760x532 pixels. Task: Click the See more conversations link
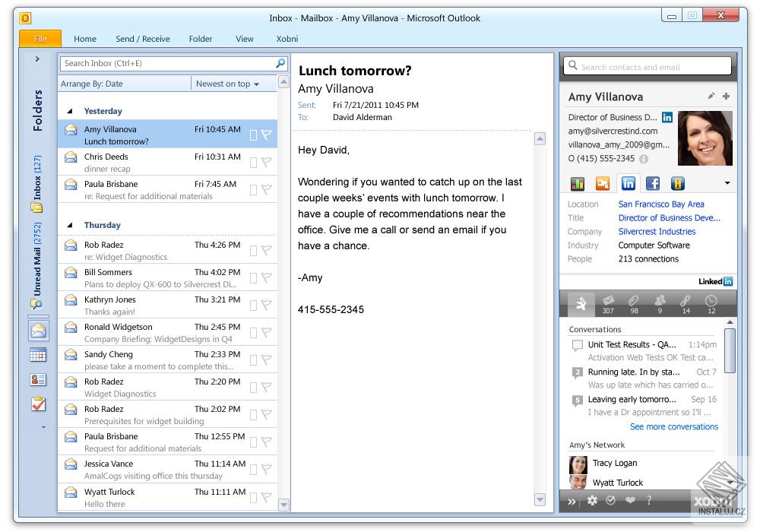[x=673, y=426]
